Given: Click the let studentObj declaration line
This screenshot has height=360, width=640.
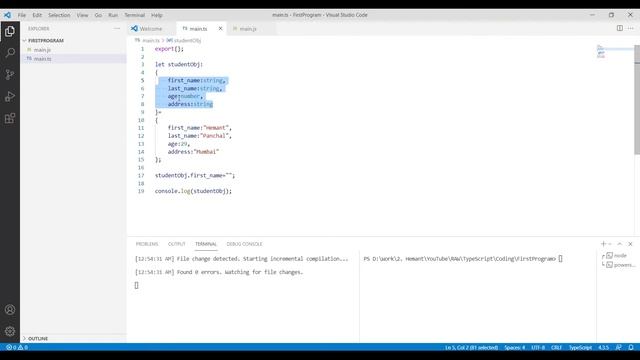Looking at the screenshot, I should pyautogui.click(x=179, y=64).
